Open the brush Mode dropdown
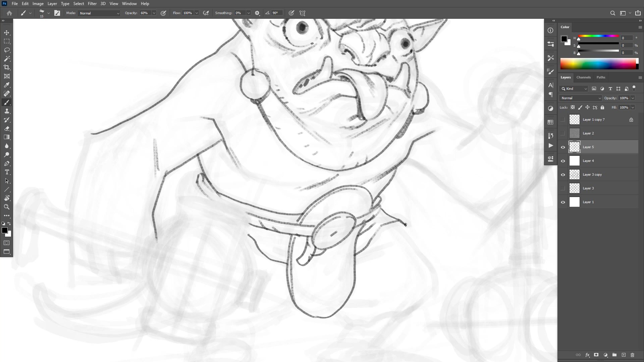 tap(99, 13)
